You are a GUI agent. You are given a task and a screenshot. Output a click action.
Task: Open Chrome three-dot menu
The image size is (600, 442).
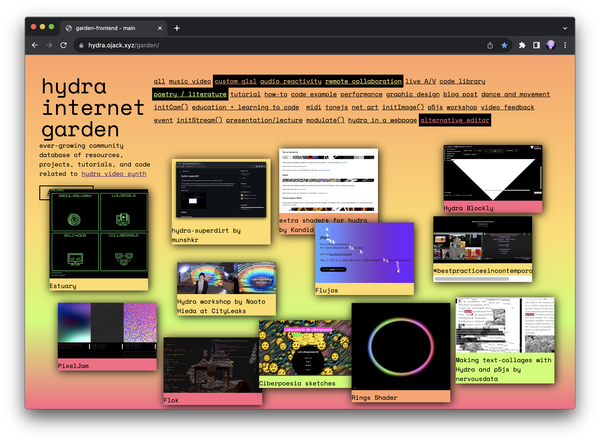coord(565,45)
